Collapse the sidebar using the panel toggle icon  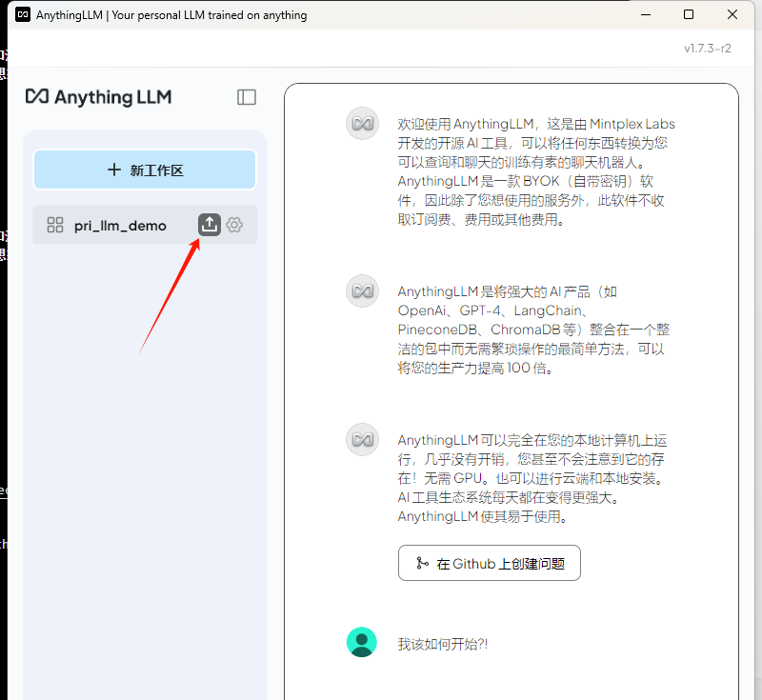pyautogui.click(x=247, y=97)
